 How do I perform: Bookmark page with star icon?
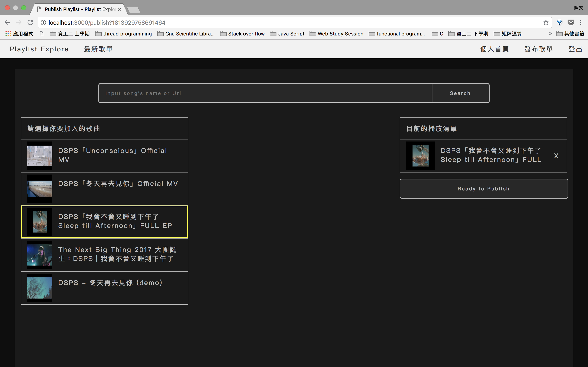(546, 23)
